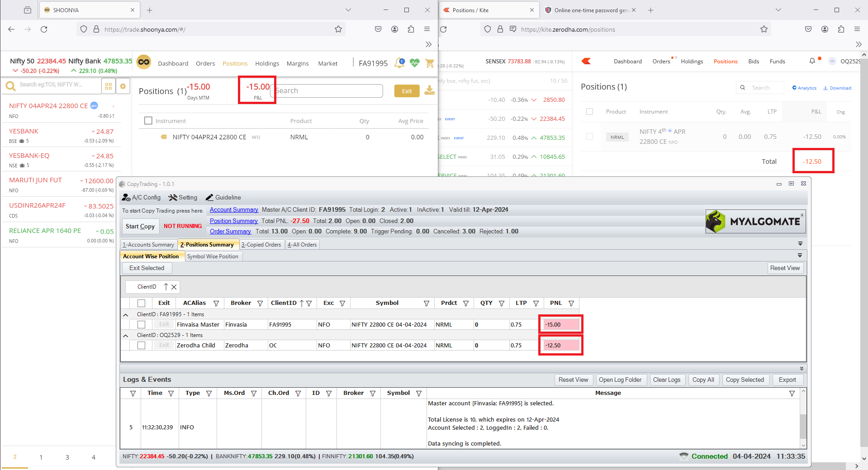Click Clear Logs button

click(667, 380)
